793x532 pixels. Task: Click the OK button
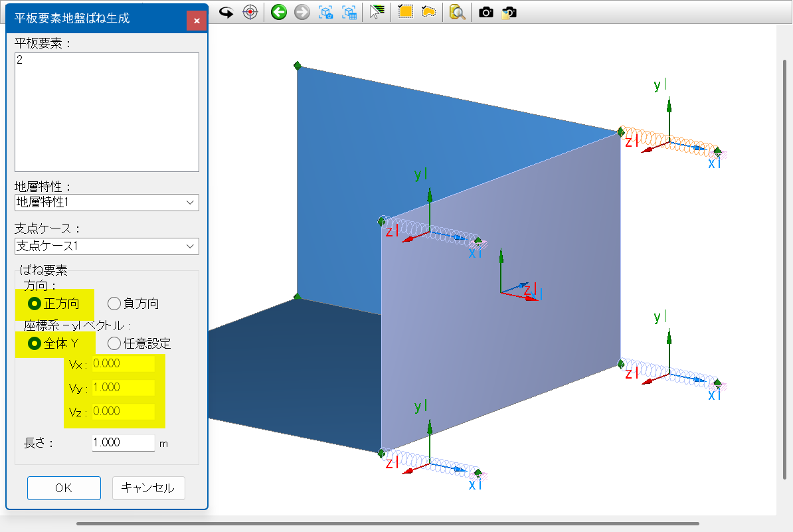click(64, 488)
